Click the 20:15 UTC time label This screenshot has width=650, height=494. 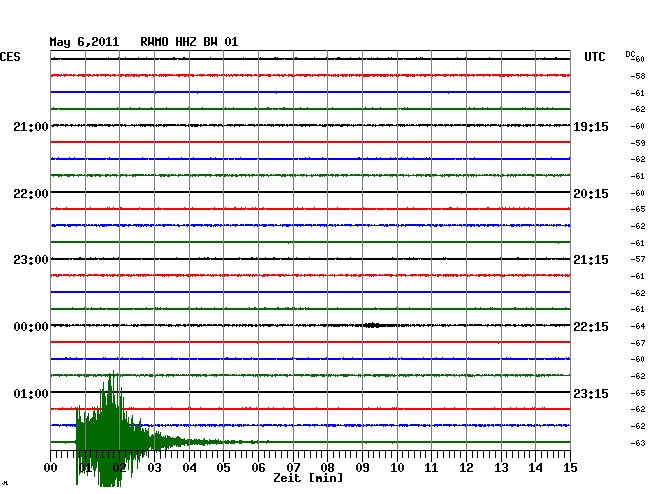coord(591,194)
